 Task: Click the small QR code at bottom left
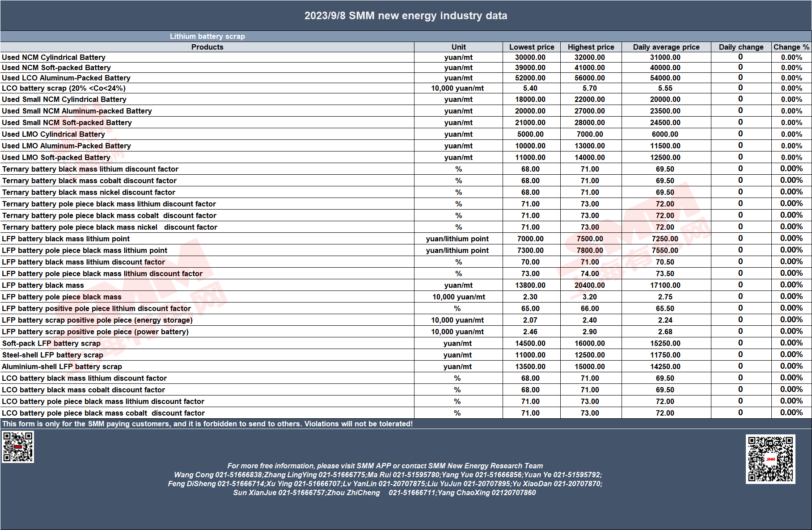point(18,446)
